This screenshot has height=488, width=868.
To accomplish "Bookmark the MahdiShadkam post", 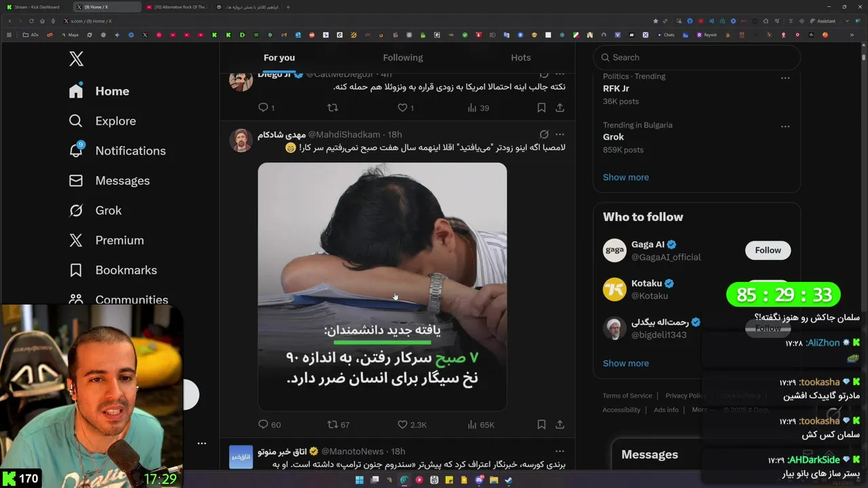I will (541, 424).
